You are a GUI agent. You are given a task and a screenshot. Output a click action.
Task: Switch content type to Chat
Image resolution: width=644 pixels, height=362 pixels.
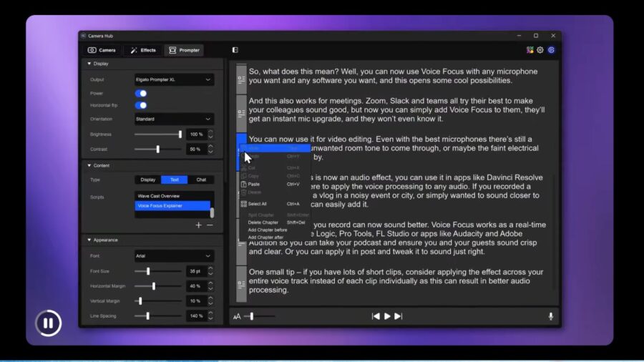[201, 180]
